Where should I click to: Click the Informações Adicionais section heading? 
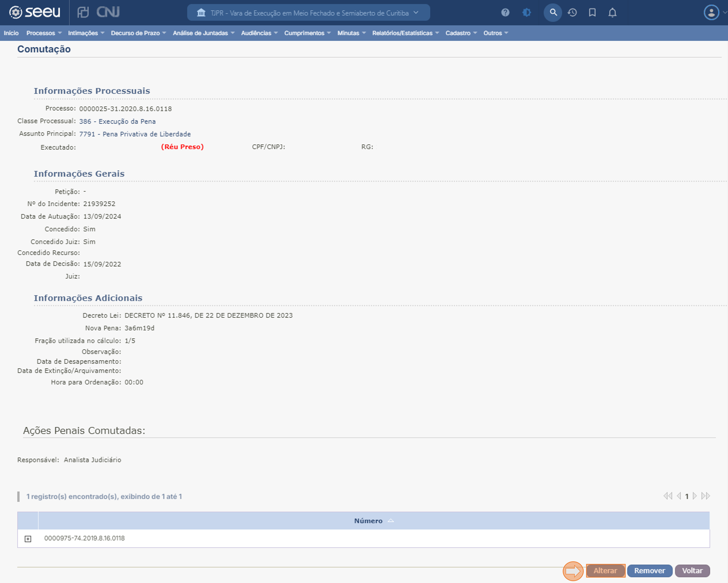point(88,298)
